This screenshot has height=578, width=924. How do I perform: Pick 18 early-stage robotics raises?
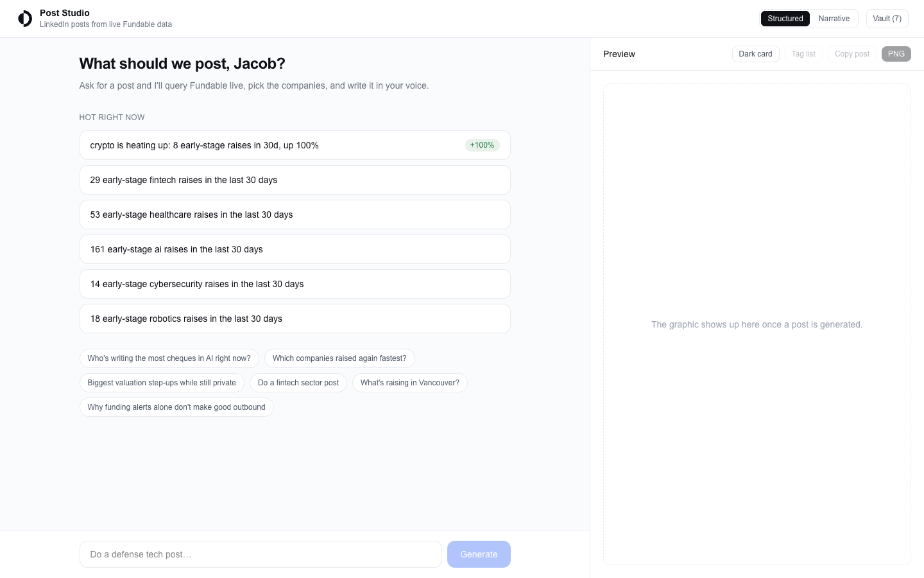295,319
